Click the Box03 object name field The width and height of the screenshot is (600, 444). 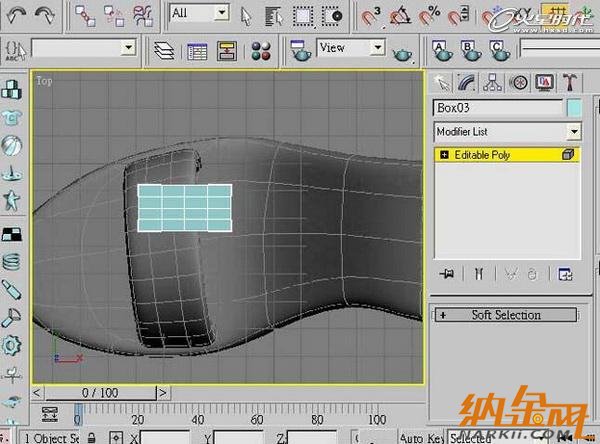point(496,107)
